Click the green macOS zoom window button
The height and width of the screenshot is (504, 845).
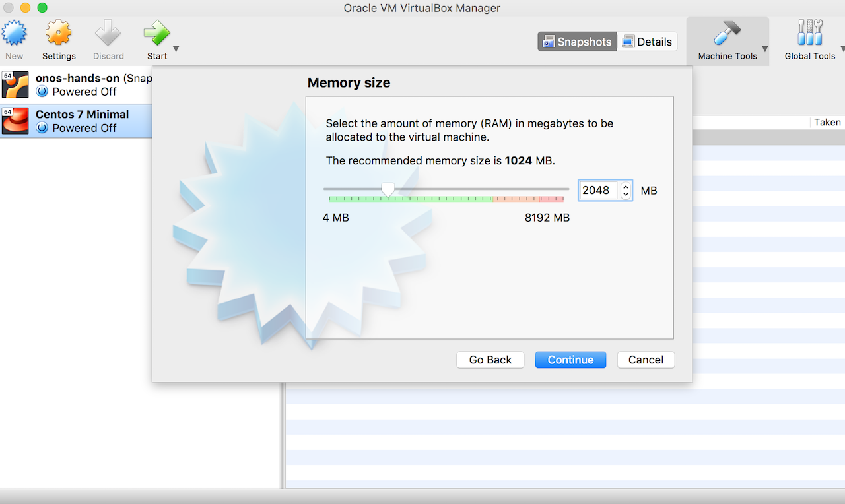(x=42, y=8)
